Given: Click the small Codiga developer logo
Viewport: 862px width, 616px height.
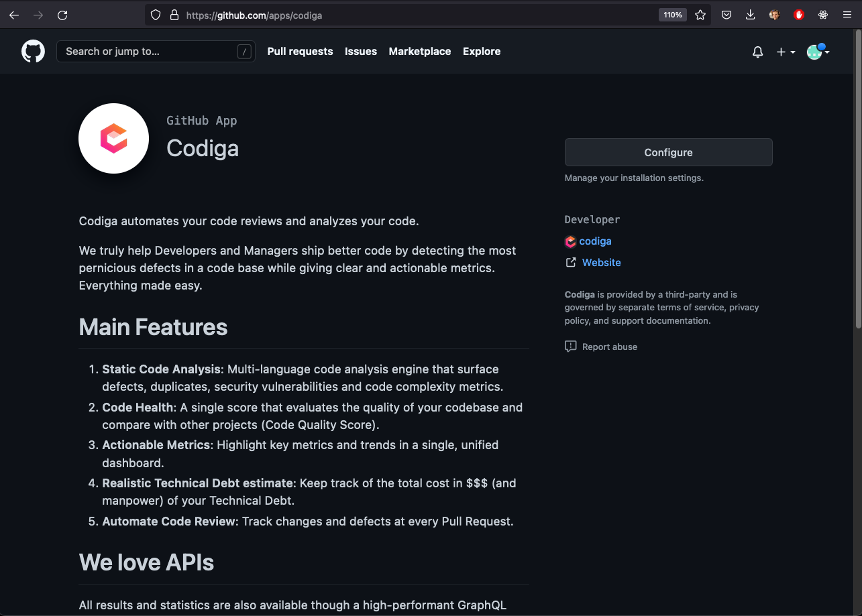Looking at the screenshot, I should click(570, 241).
